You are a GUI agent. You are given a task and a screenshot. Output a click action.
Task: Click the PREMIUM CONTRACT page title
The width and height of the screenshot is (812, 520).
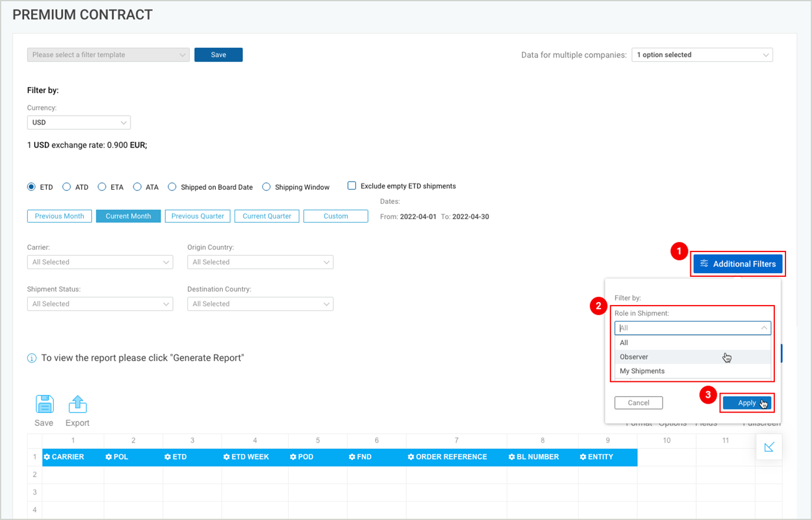(x=82, y=15)
